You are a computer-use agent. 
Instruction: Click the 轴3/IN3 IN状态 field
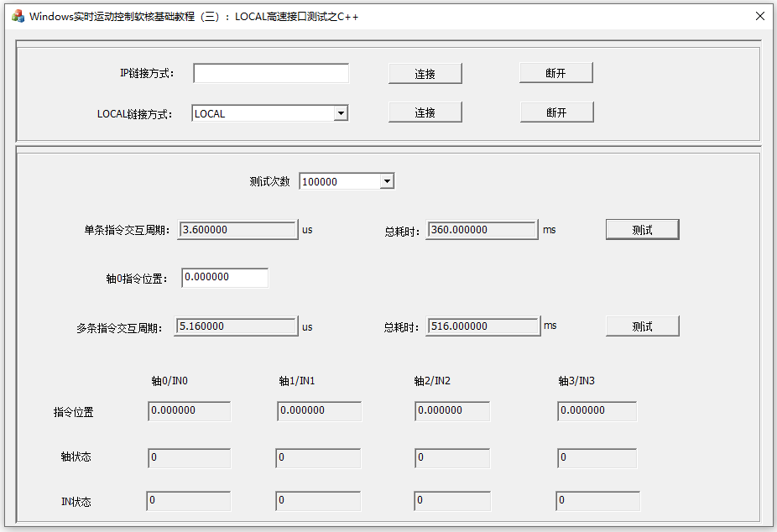tap(597, 501)
